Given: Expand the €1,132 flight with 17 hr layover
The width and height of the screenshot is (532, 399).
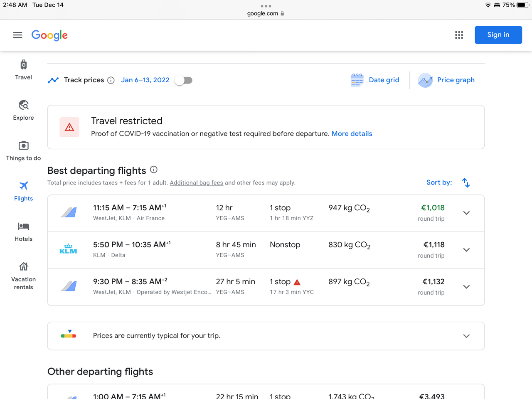Looking at the screenshot, I should tap(466, 287).
